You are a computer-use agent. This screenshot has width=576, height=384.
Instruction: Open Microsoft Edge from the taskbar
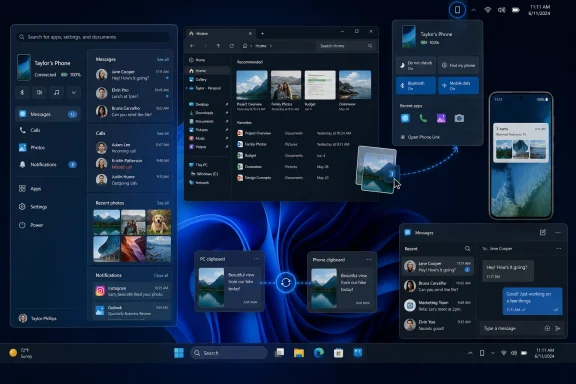click(318, 353)
